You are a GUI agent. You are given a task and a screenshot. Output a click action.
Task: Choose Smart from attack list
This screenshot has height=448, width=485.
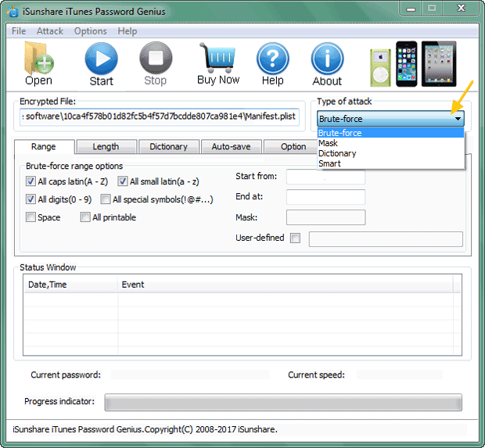pyautogui.click(x=390, y=163)
